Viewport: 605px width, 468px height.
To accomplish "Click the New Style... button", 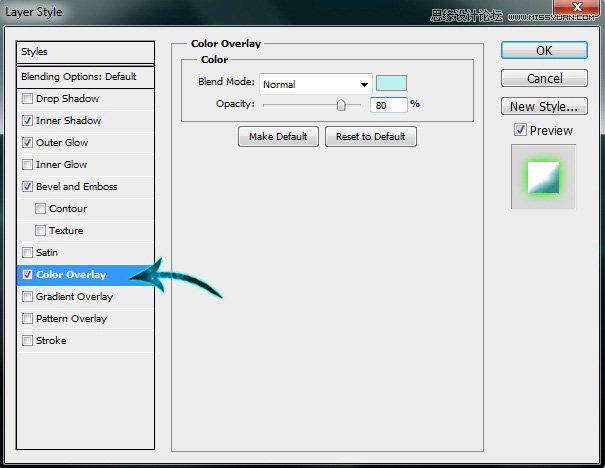I will click(543, 106).
